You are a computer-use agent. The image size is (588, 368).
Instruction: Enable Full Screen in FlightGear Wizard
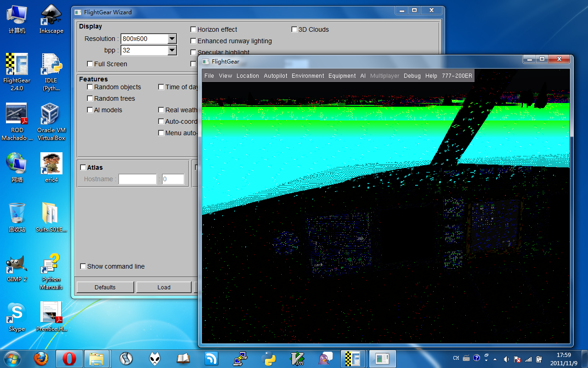tap(90, 64)
